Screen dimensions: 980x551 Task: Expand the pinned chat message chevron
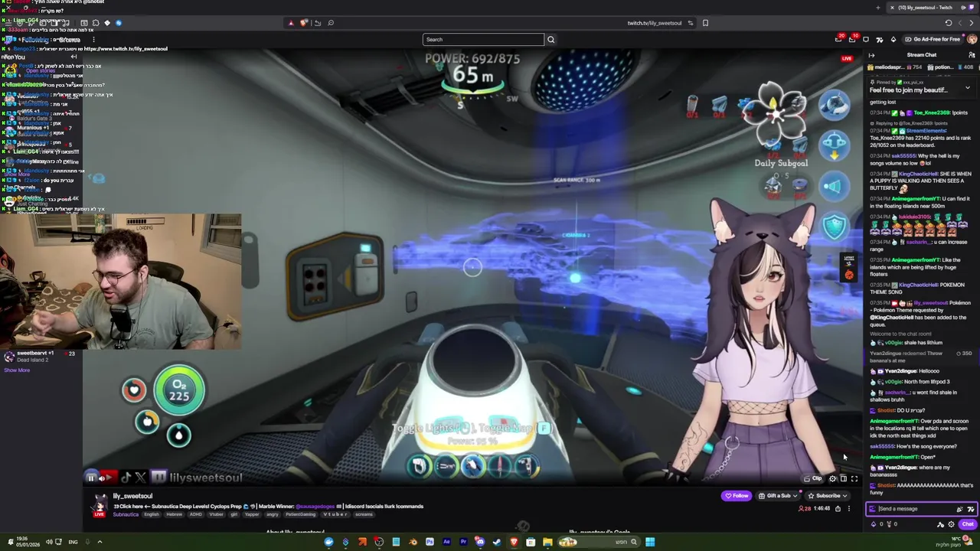pyautogui.click(x=968, y=88)
